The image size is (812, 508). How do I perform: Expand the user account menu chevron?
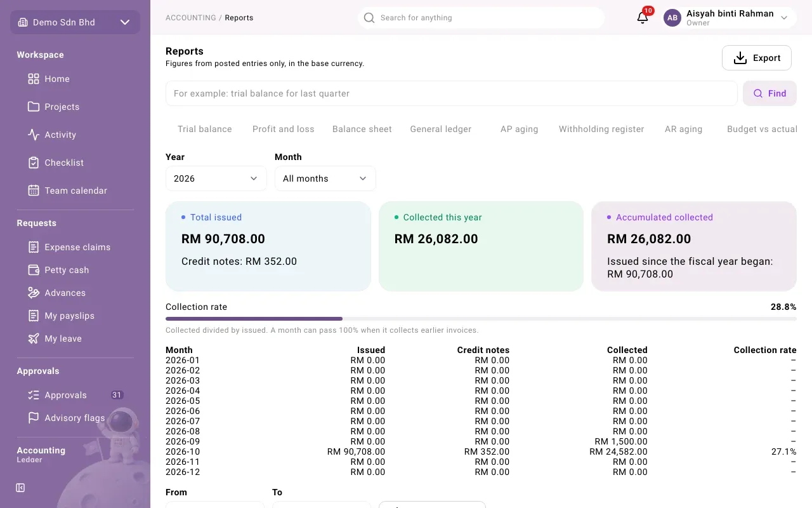pos(784,18)
